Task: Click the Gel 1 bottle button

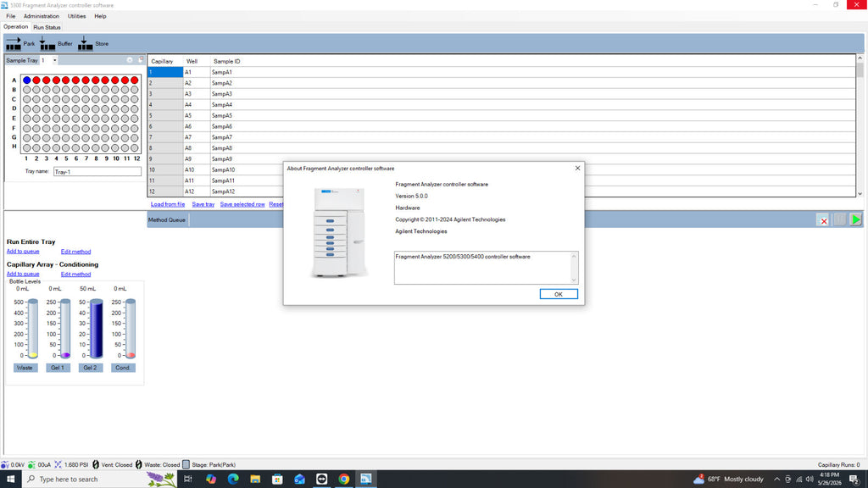Action: pos(58,368)
